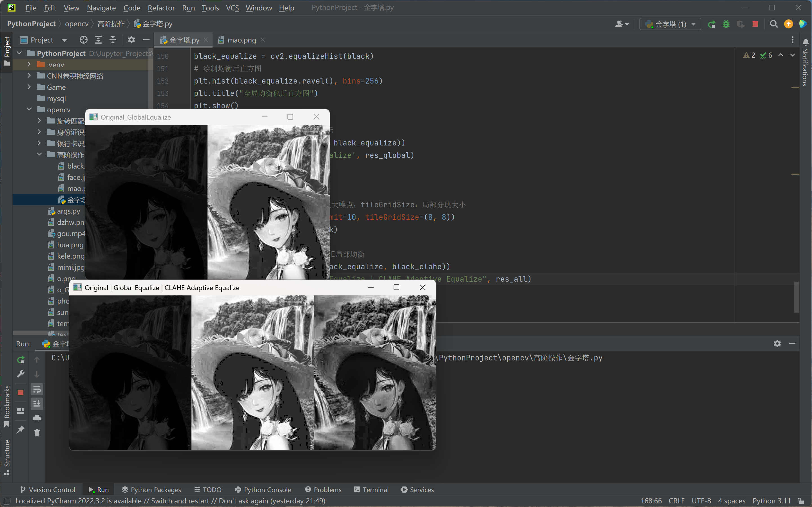Open the Services tool window

(418, 490)
